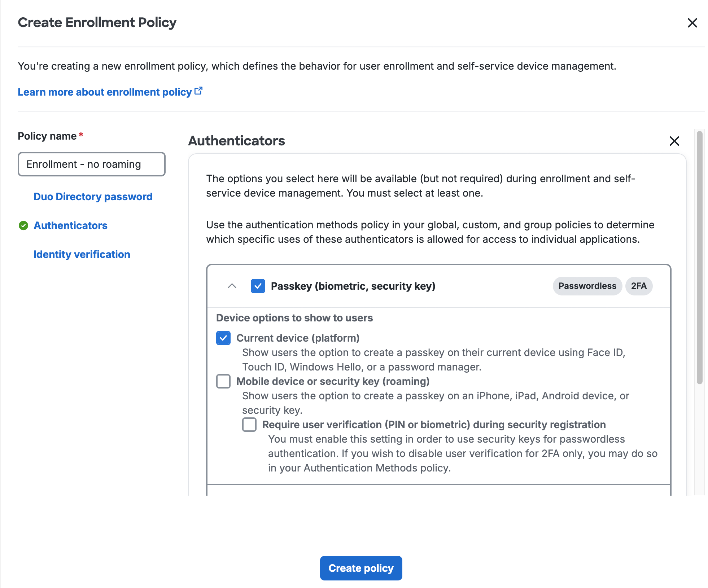This screenshot has width=708, height=588.
Task: Enable Require user verification during security registration
Action: pos(249,425)
